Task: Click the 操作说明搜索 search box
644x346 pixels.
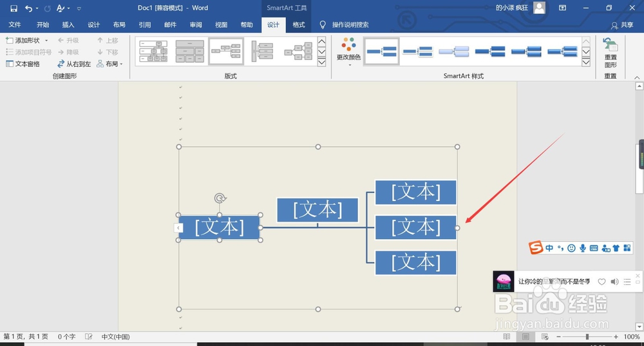Action: click(x=350, y=24)
